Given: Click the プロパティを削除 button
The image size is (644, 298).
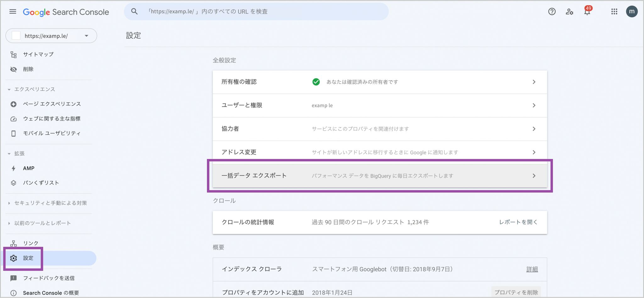Looking at the screenshot, I should (x=516, y=292).
